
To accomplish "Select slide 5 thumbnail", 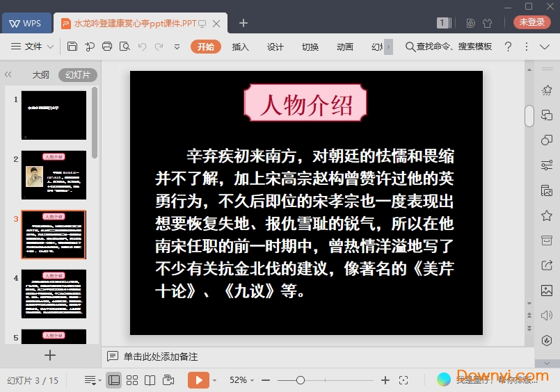I will 54,336.
